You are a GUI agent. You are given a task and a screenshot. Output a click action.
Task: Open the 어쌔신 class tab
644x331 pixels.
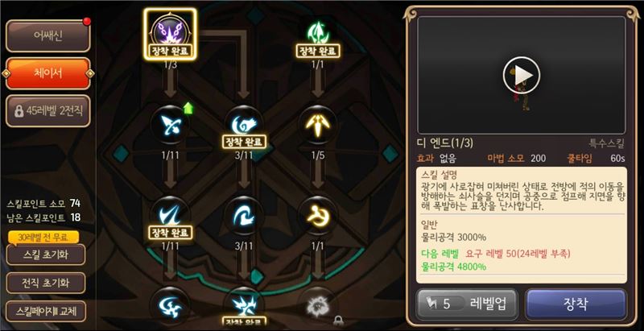tap(48, 36)
